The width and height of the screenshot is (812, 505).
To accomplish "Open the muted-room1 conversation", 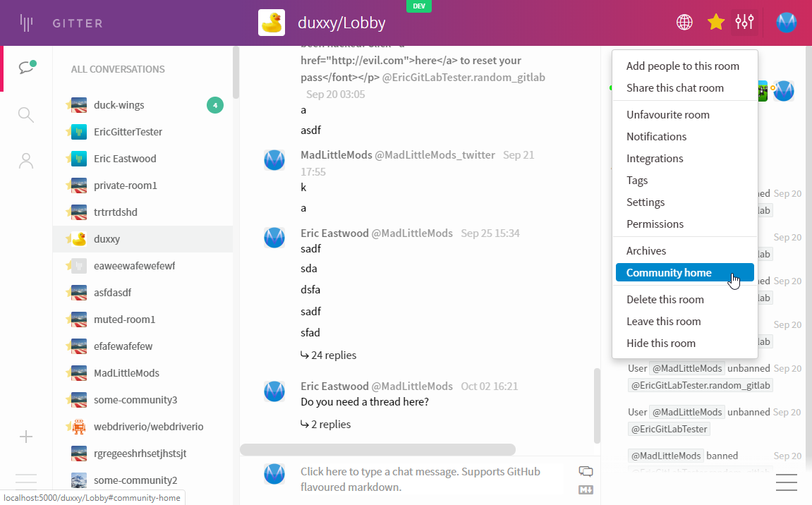I will tap(143, 320).
